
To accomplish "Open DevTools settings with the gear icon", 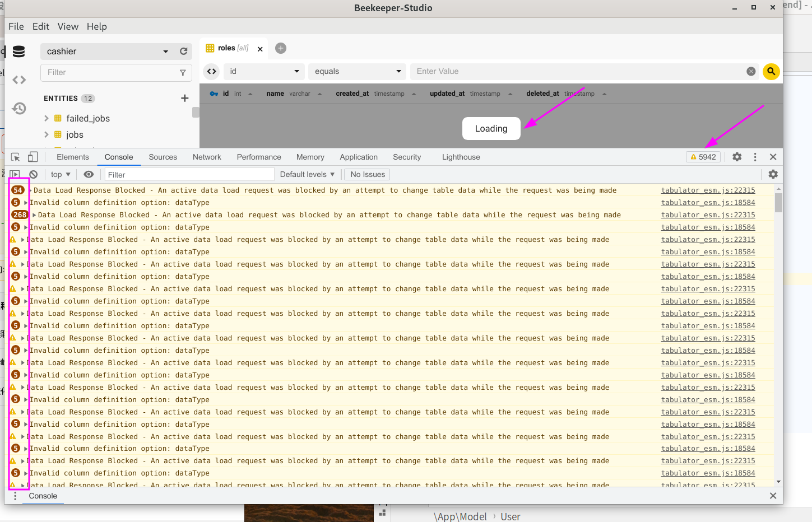I will (x=736, y=157).
